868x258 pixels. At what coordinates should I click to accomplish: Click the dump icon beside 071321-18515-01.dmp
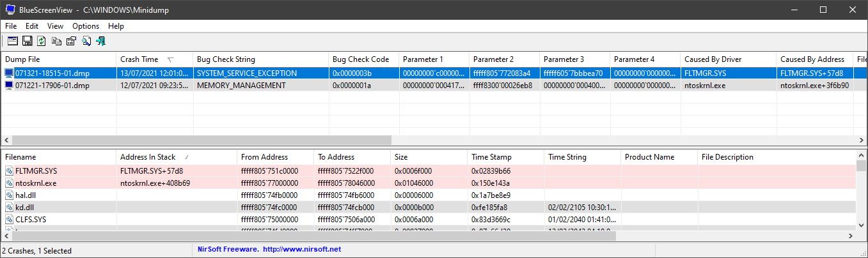(x=9, y=73)
